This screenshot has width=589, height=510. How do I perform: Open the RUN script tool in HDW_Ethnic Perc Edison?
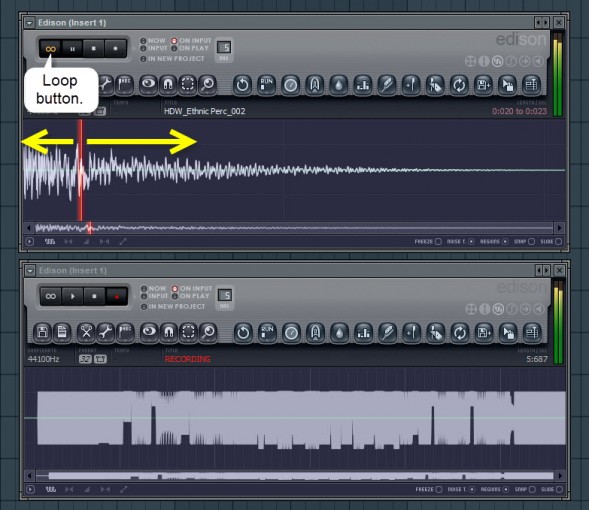[x=266, y=84]
